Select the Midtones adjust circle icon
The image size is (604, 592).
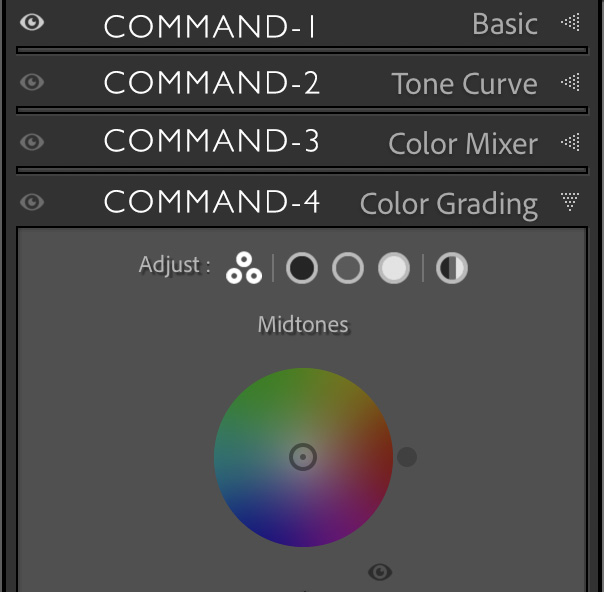point(347,268)
